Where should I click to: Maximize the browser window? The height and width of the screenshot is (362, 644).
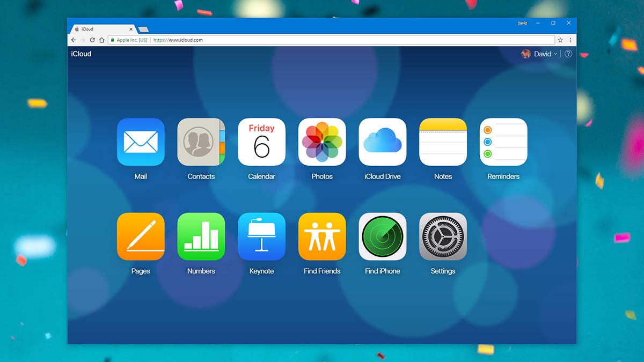(553, 23)
